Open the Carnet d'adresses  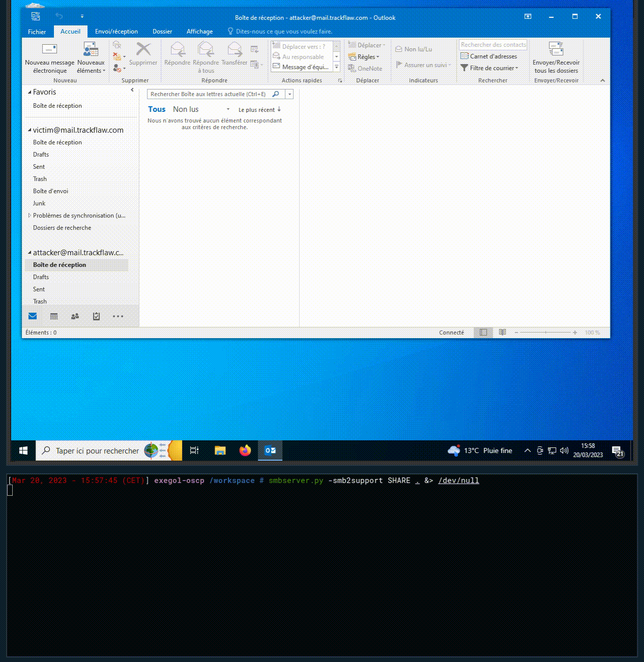(489, 56)
